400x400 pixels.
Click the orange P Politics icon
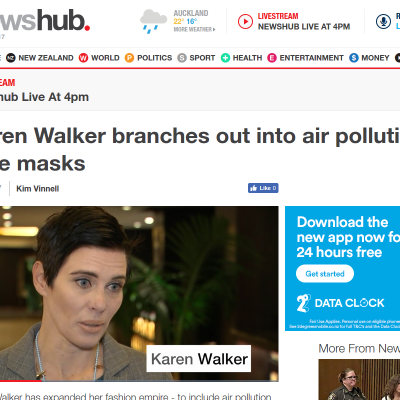point(129,58)
